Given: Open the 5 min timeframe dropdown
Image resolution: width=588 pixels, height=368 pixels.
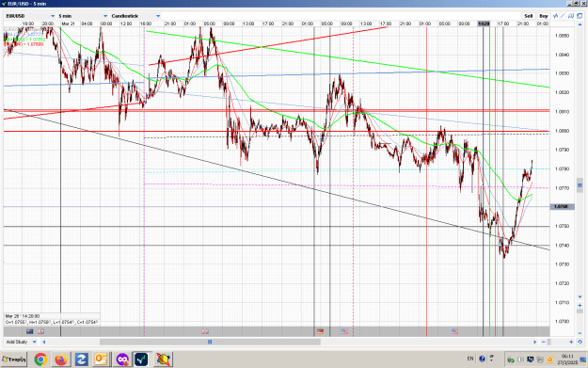Looking at the screenshot, I should [83, 16].
